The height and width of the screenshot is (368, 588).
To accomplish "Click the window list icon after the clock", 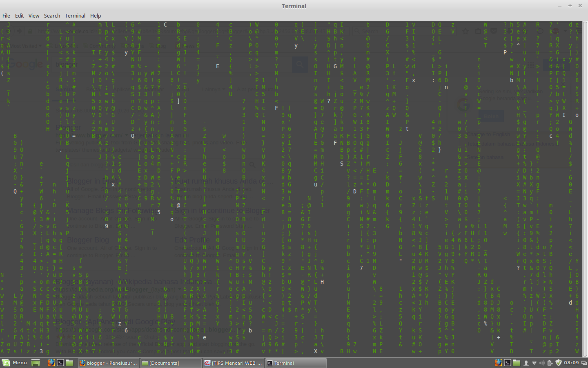I will click(x=584, y=363).
